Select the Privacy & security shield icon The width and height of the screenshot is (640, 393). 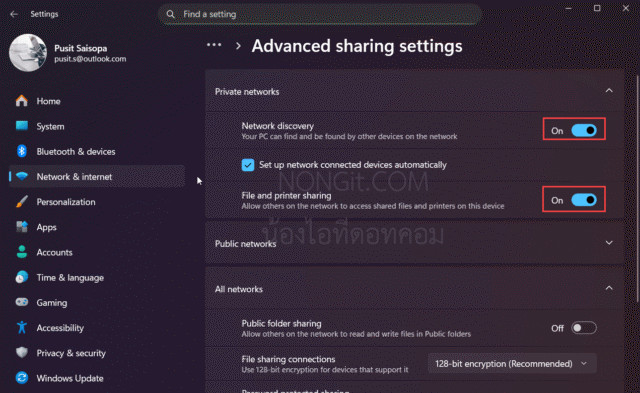point(22,353)
